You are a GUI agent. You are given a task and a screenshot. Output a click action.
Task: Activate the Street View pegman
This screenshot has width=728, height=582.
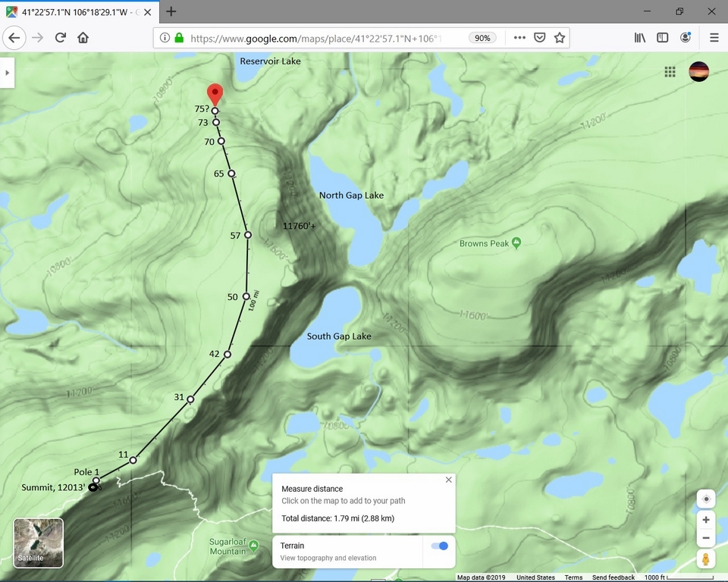(706, 560)
